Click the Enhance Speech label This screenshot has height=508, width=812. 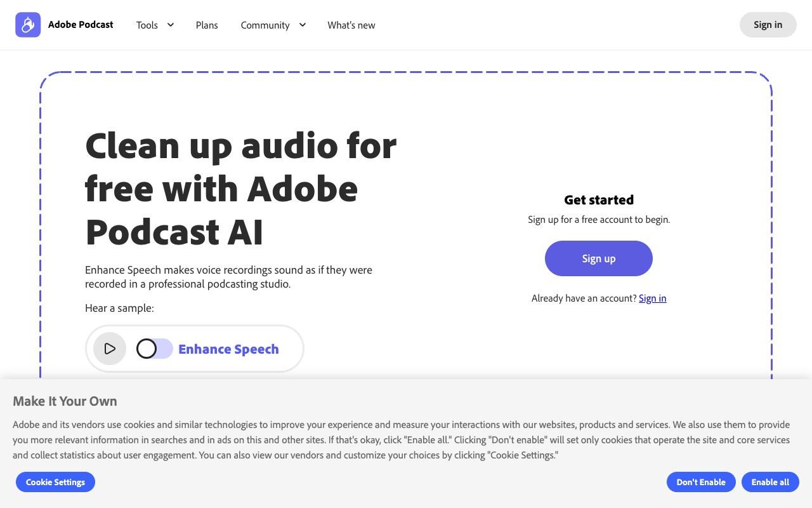point(228,349)
